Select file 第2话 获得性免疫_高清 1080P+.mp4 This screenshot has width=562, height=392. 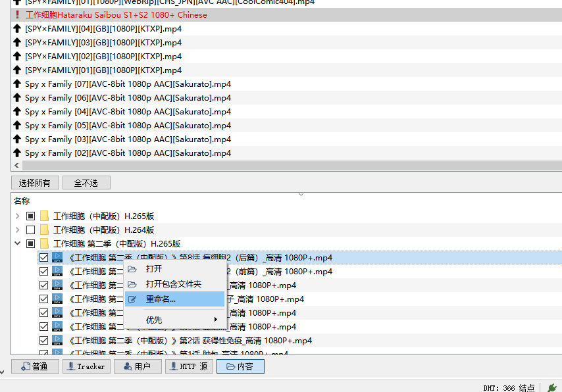[191, 341]
